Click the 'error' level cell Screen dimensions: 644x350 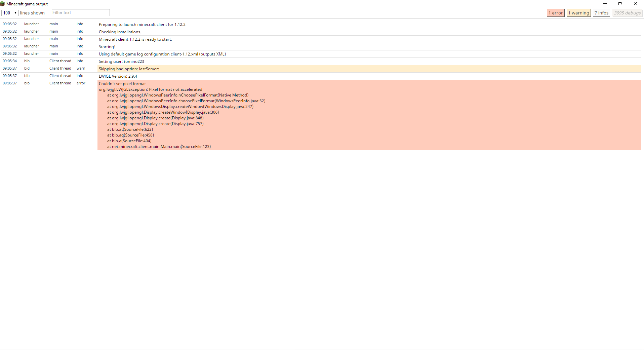(x=81, y=83)
